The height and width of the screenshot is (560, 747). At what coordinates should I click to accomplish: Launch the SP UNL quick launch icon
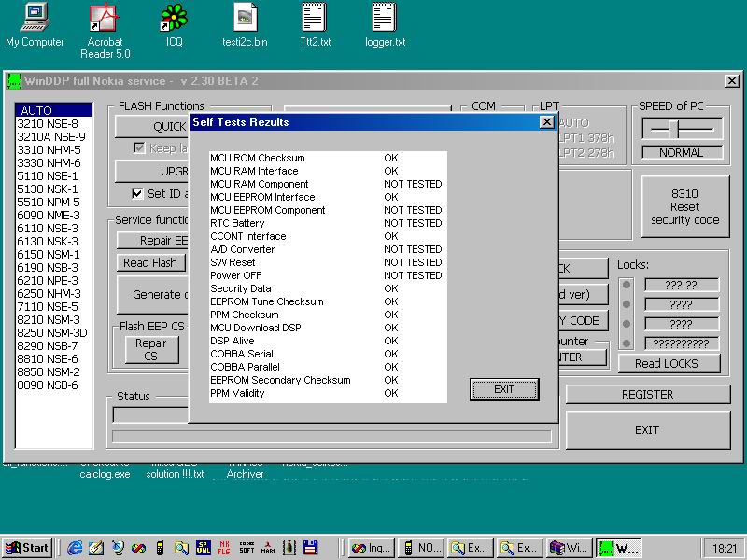point(204,548)
